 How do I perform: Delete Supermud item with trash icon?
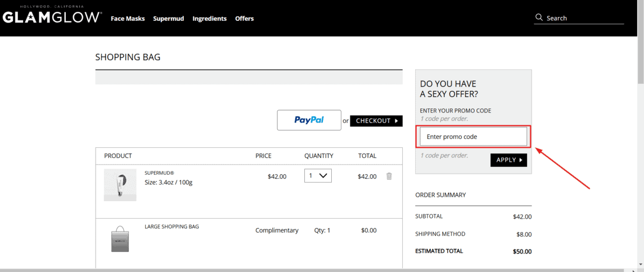tap(389, 176)
